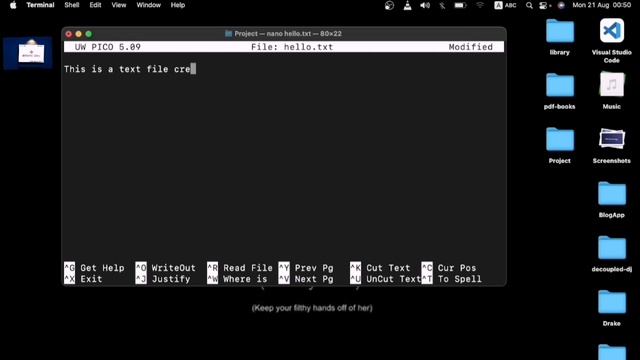Open the Terminal application menu
The height and width of the screenshot is (360, 640).
tap(40, 5)
